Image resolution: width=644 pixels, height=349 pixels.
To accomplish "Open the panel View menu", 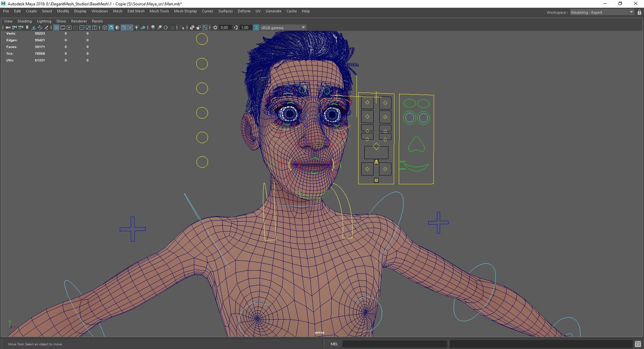I will click(x=8, y=21).
